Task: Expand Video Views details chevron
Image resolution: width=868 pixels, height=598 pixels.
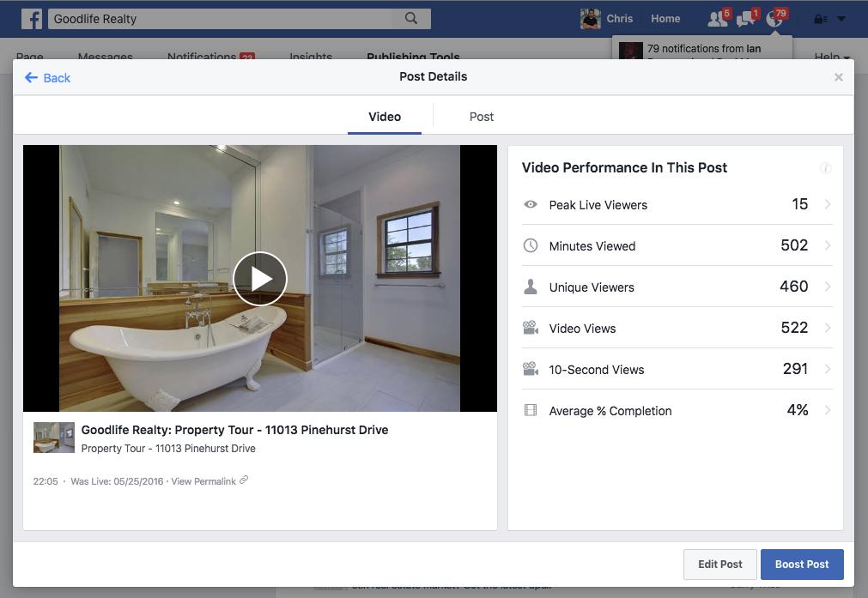Action: [825, 328]
